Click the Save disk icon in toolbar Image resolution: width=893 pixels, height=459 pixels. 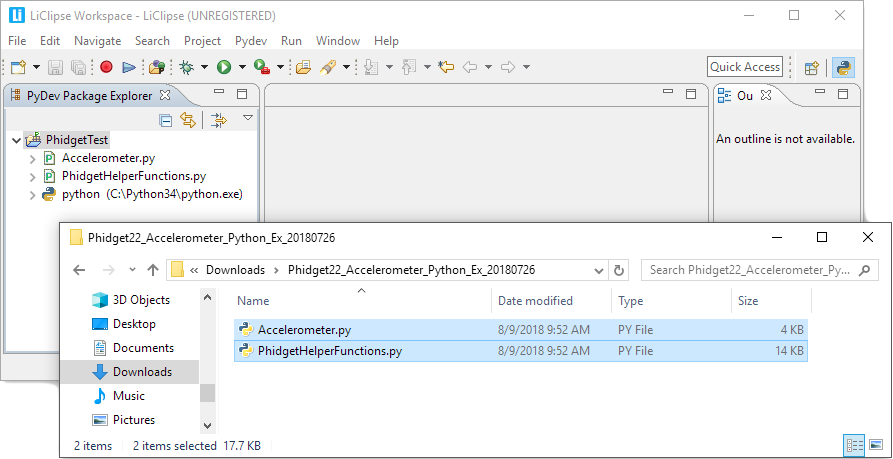pos(55,67)
